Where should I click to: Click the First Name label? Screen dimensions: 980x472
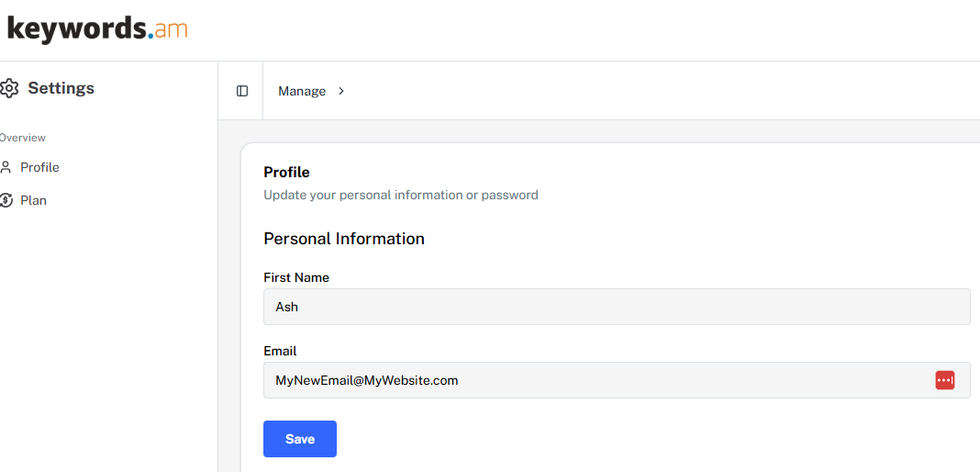(296, 277)
